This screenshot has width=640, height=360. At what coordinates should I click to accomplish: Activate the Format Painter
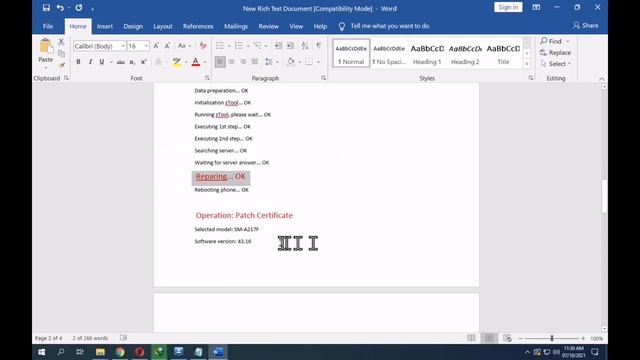(61, 65)
